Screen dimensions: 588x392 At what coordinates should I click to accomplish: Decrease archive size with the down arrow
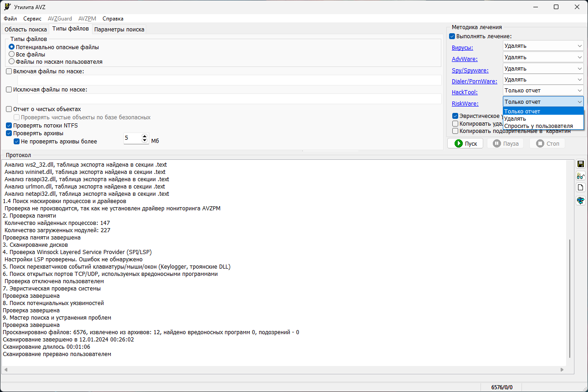tap(145, 141)
